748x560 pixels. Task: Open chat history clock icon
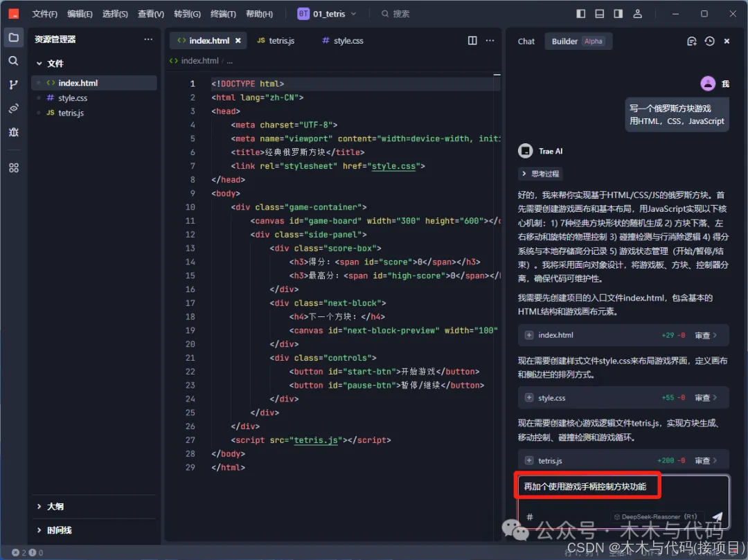[709, 42]
